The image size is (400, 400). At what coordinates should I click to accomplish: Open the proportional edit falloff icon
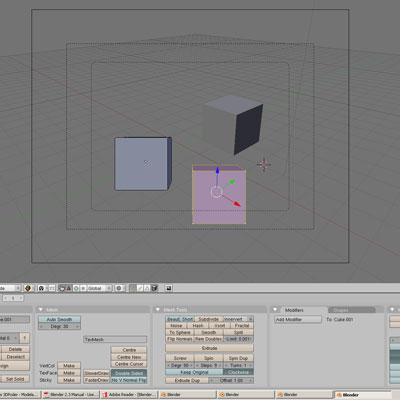point(119,288)
